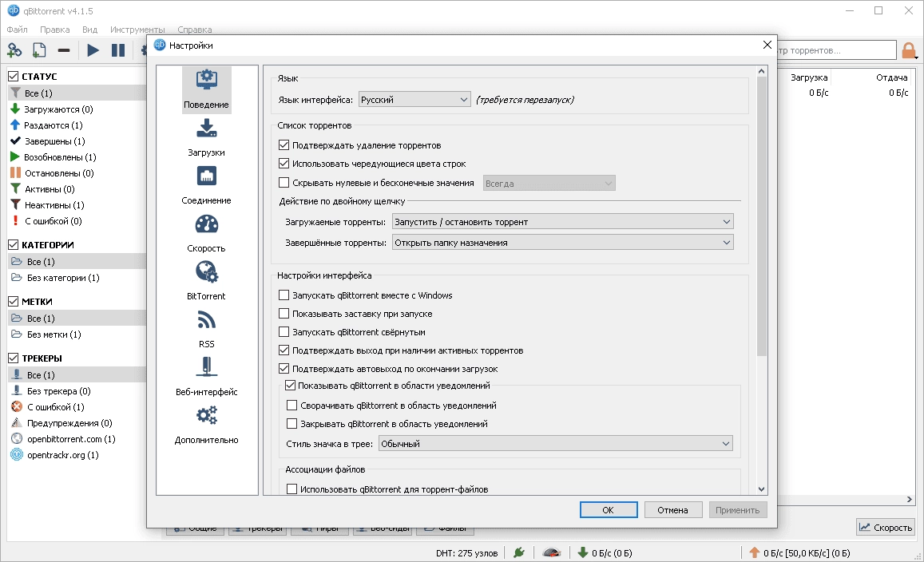Enable Показывать заставку при запуске
The height and width of the screenshot is (562, 924).
tap(284, 314)
